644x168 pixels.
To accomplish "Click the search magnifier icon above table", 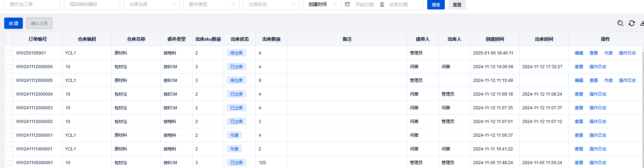I will [x=620, y=23].
